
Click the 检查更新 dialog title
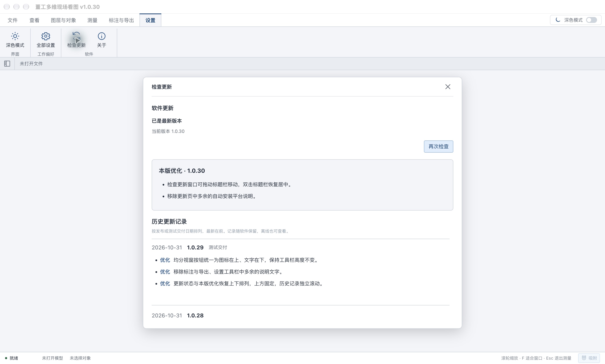[x=162, y=87]
